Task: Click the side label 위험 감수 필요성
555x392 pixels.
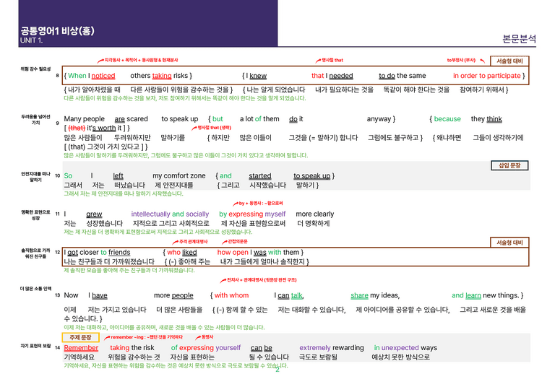Action: coord(35,69)
